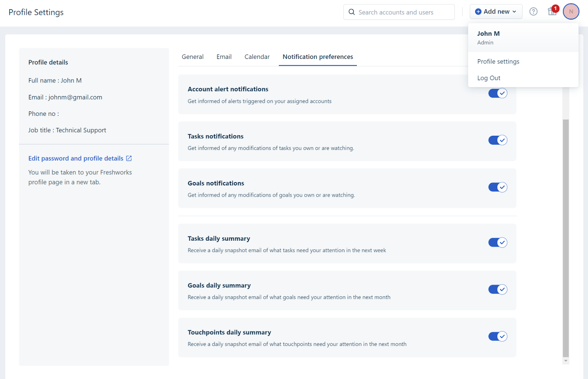Disable Tasks daily summary toggle

[x=498, y=242]
